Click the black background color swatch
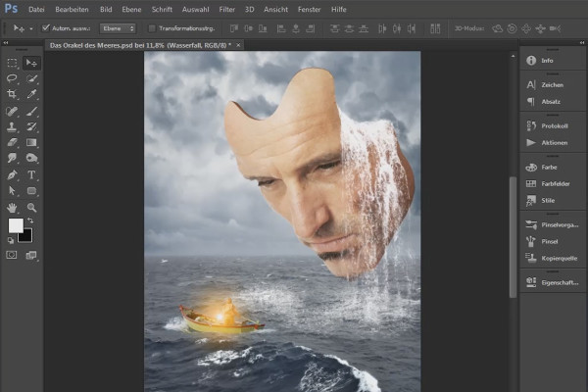Image resolution: width=588 pixels, height=392 pixels. coord(27,237)
